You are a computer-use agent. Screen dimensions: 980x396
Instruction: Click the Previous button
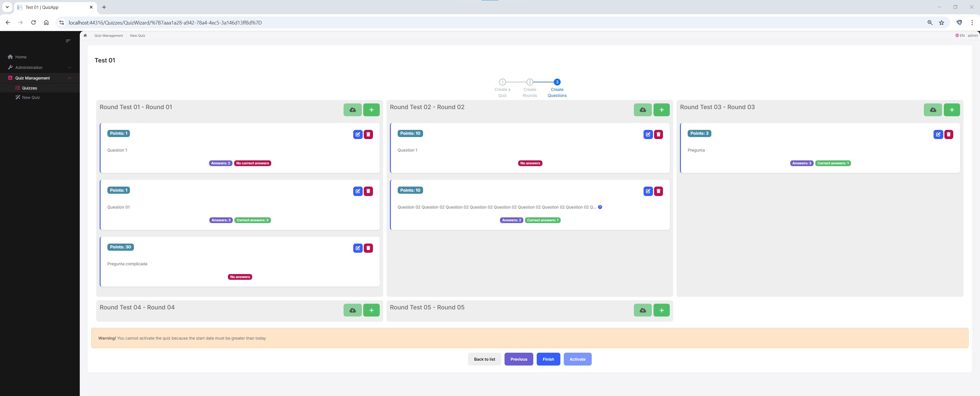[x=518, y=359]
